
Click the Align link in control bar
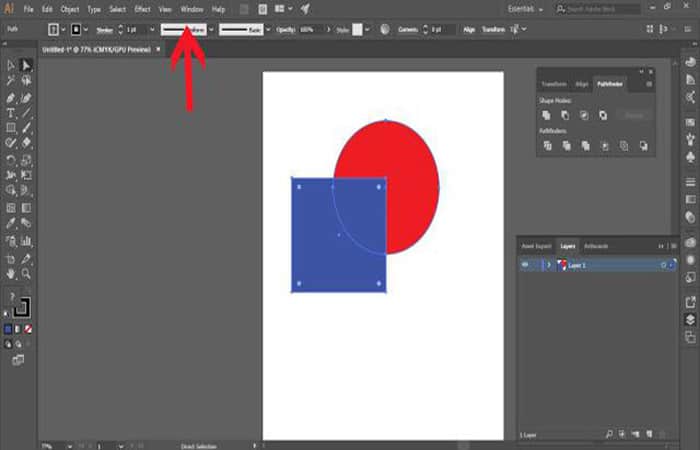[469, 29]
